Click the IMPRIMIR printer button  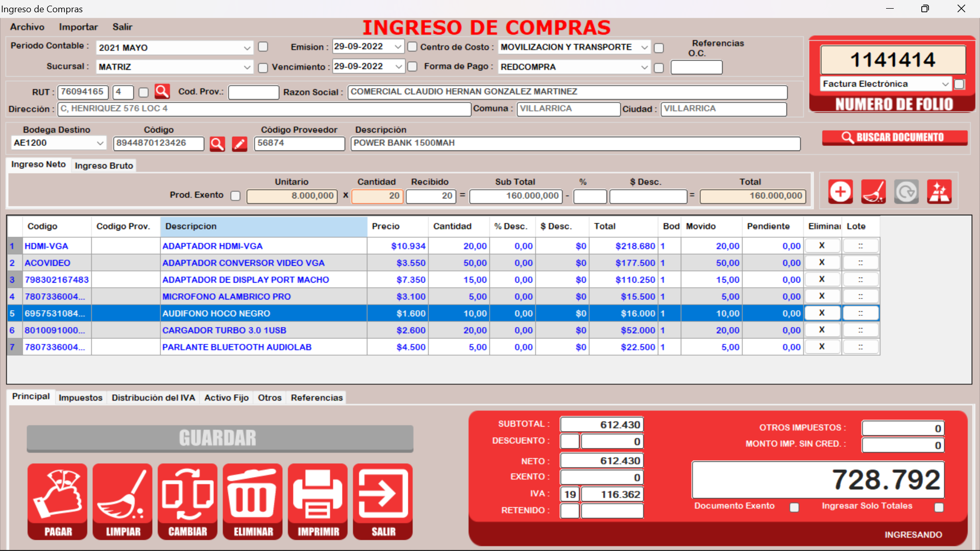[317, 502]
